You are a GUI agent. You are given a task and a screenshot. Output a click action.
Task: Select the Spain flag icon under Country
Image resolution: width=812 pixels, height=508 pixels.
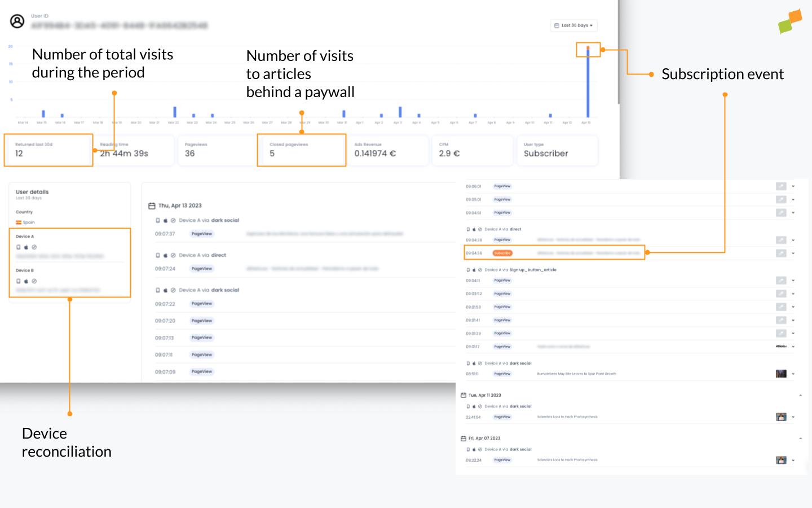tap(19, 222)
